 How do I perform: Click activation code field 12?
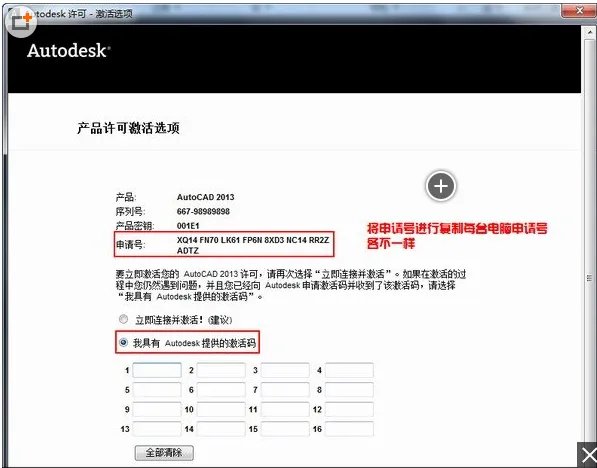[349, 409]
